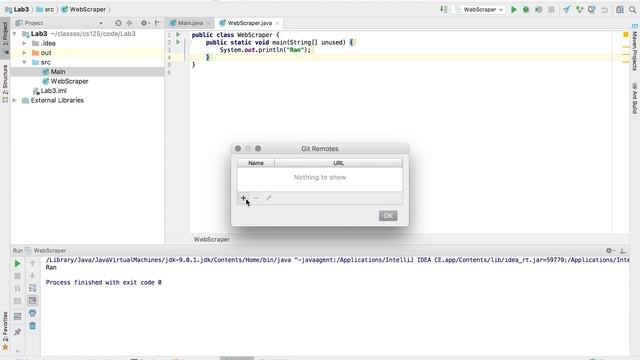Expand the out folder
640x360 pixels.
[24, 53]
